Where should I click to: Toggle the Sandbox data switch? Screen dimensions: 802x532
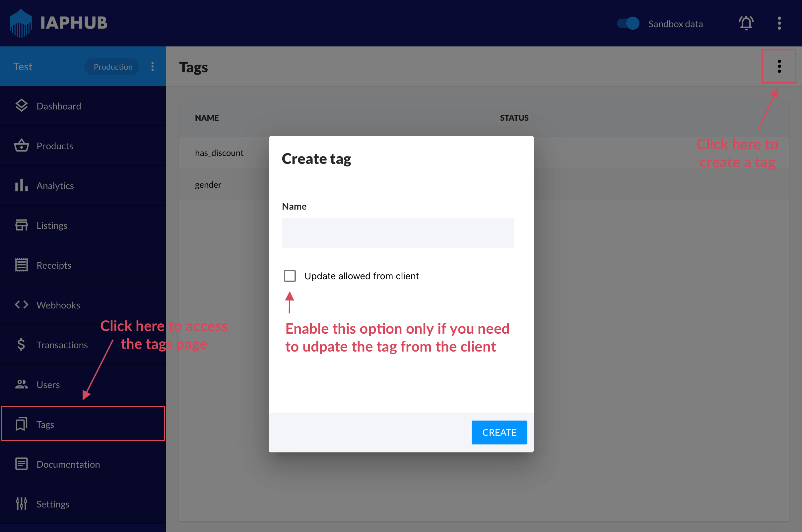click(x=628, y=24)
